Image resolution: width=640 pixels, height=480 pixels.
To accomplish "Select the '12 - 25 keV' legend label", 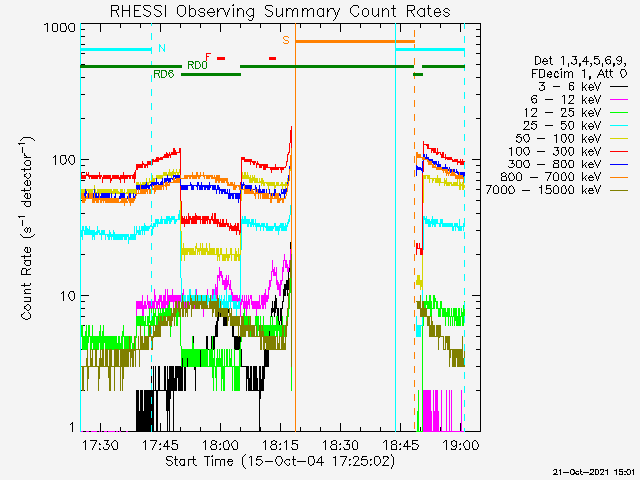I will point(562,113).
